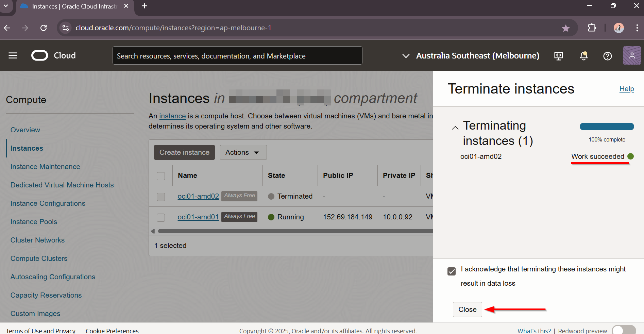Tick the checkbox for oci01-amd01 row
Viewport: 644px width, 334px height.
pos(161,217)
